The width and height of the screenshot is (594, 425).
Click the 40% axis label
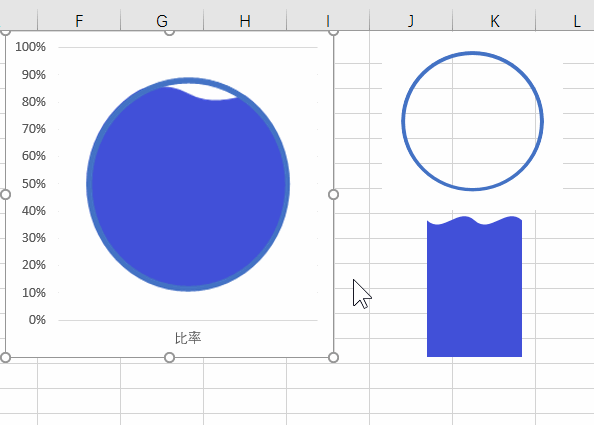tap(34, 211)
